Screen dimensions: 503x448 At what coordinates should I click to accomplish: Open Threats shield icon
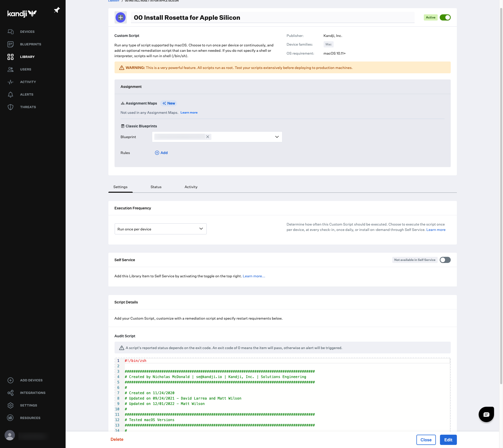pos(11,107)
